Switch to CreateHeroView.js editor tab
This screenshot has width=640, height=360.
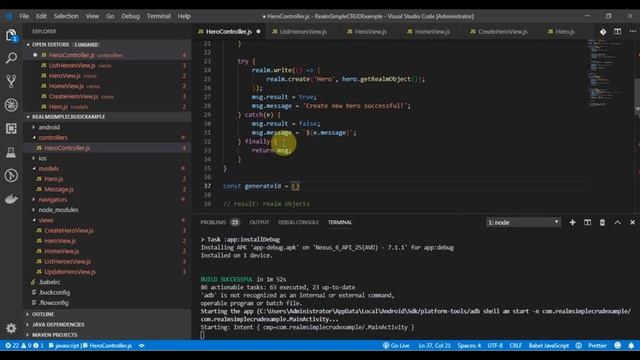tap(502, 31)
